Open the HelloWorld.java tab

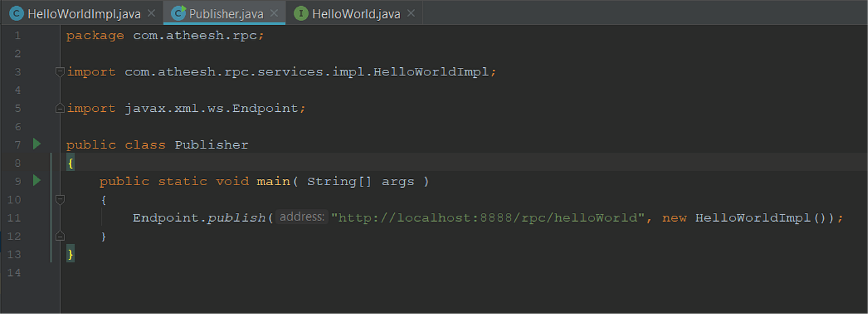355,14
